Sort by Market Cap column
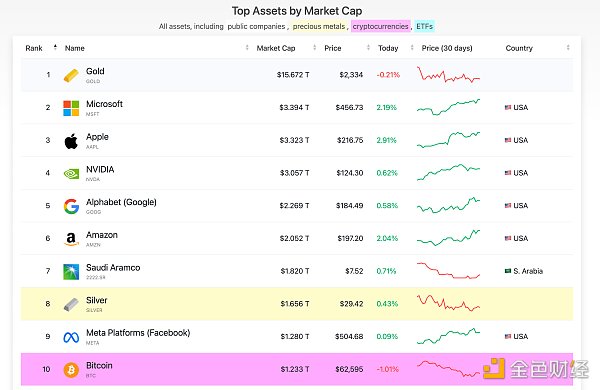 pyautogui.click(x=276, y=48)
